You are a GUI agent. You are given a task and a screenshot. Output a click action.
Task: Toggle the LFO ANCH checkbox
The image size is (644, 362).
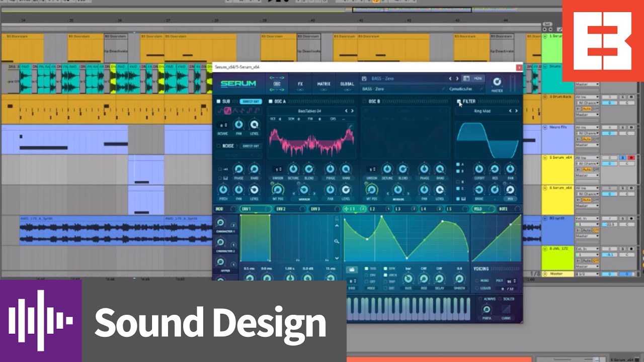coord(386,275)
